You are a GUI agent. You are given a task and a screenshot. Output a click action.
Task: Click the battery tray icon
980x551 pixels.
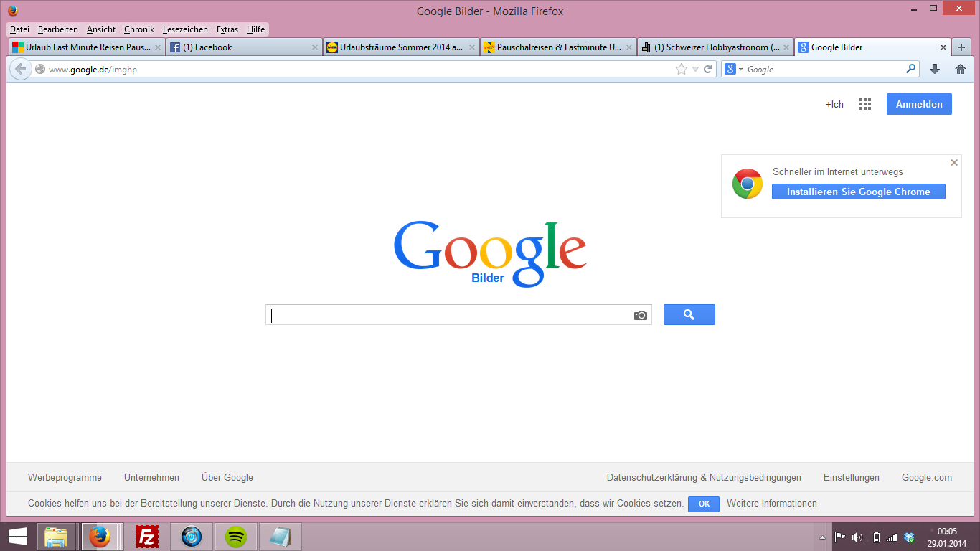pos(876,537)
